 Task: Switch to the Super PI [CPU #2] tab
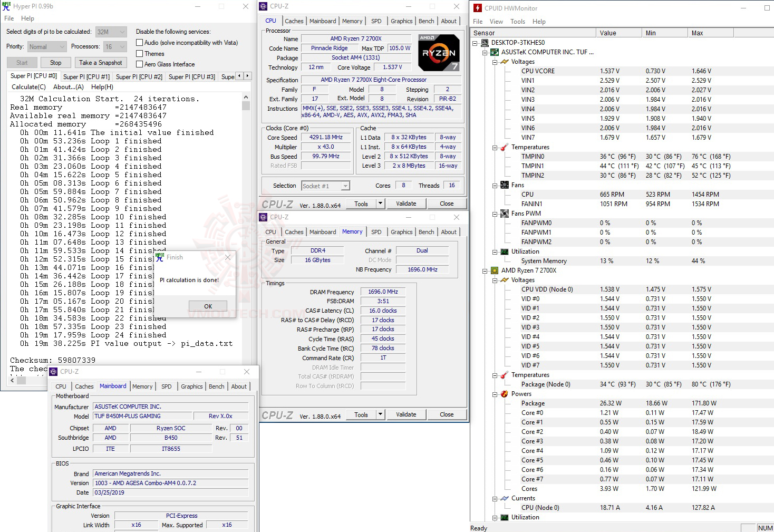(x=139, y=77)
